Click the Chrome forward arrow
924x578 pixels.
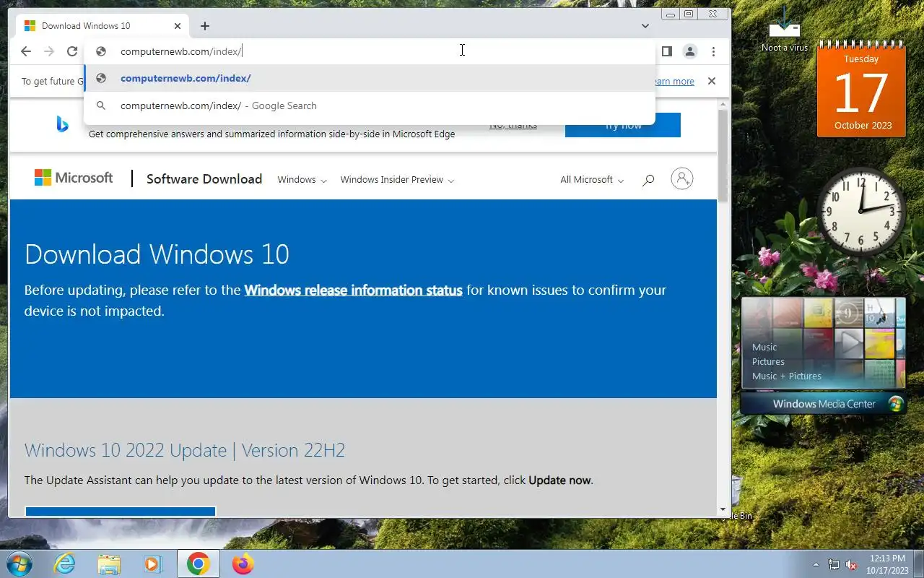click(x=49, y=51)
